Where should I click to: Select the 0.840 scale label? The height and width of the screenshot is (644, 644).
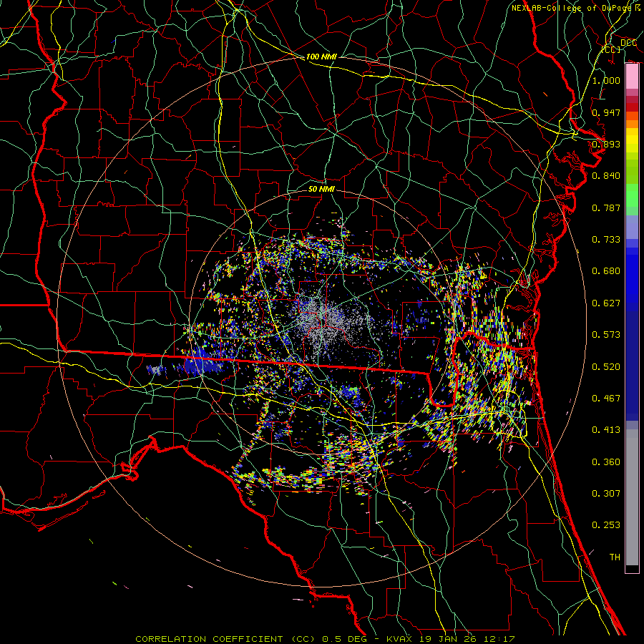point(606,176)
